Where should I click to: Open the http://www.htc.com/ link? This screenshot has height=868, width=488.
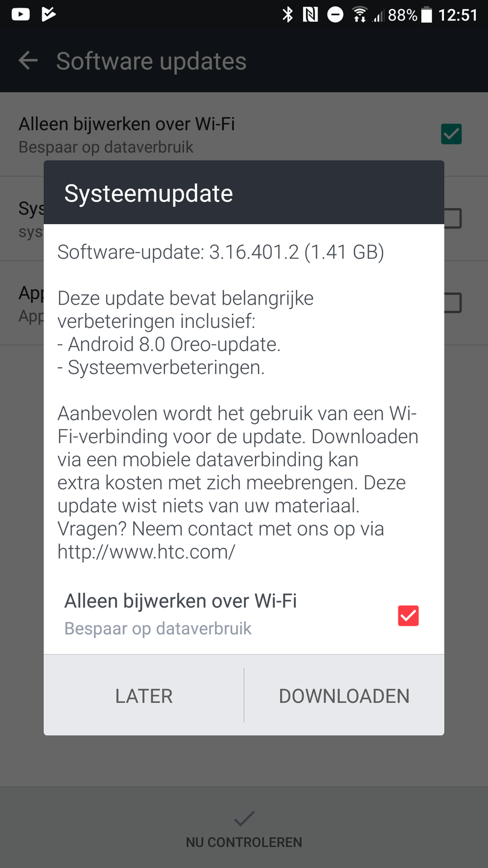[x=146, y=551]
